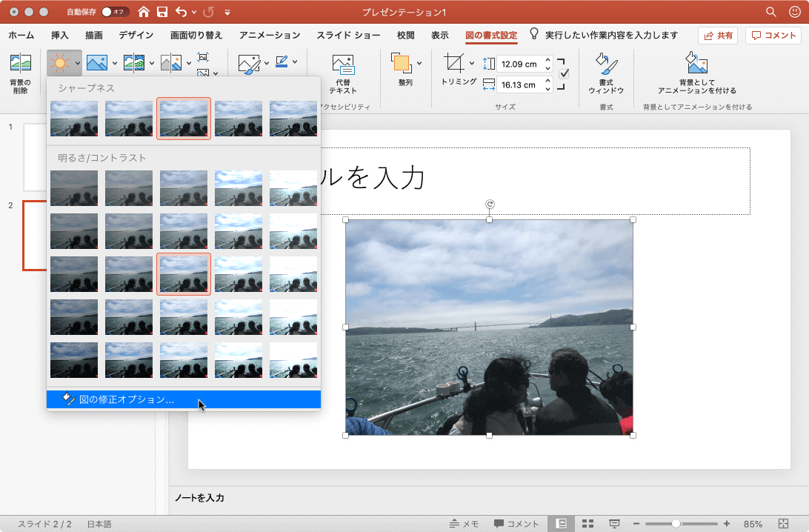The image size is (809, 532).
Task: Click the Animate as Background icon
Action: (x=696, y=64)
